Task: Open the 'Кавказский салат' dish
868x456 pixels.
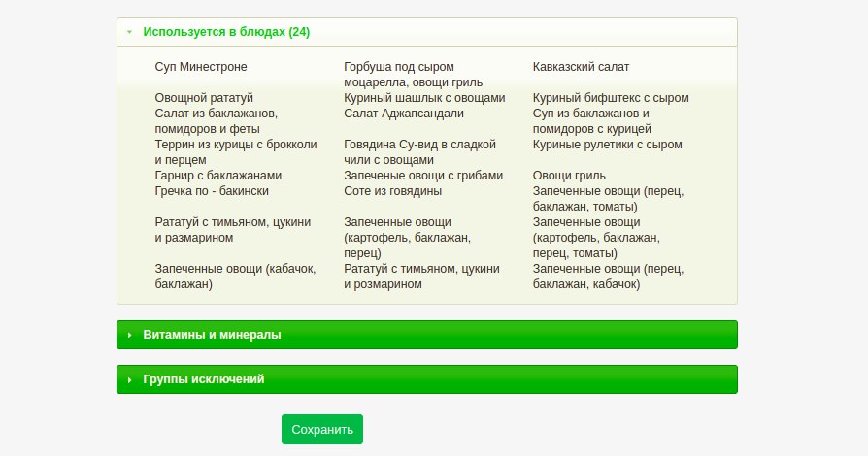Action: (581, 67)
